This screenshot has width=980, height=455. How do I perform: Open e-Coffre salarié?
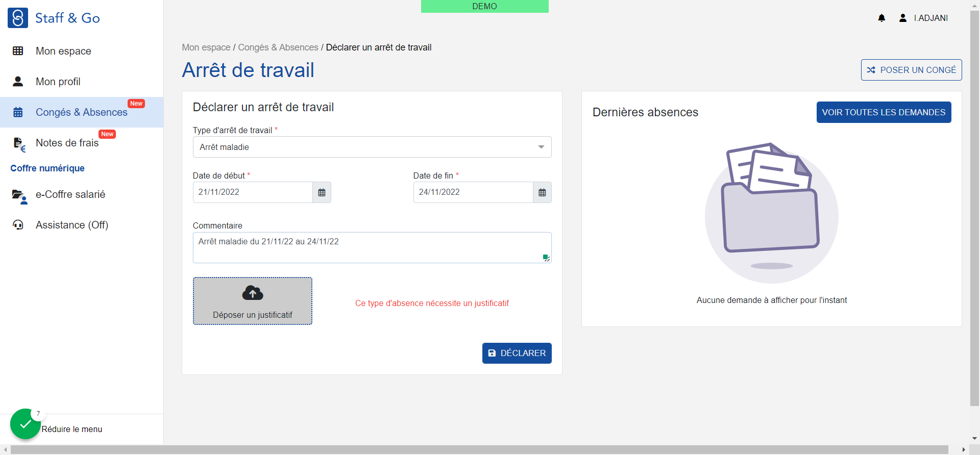[x=82, y=194]
